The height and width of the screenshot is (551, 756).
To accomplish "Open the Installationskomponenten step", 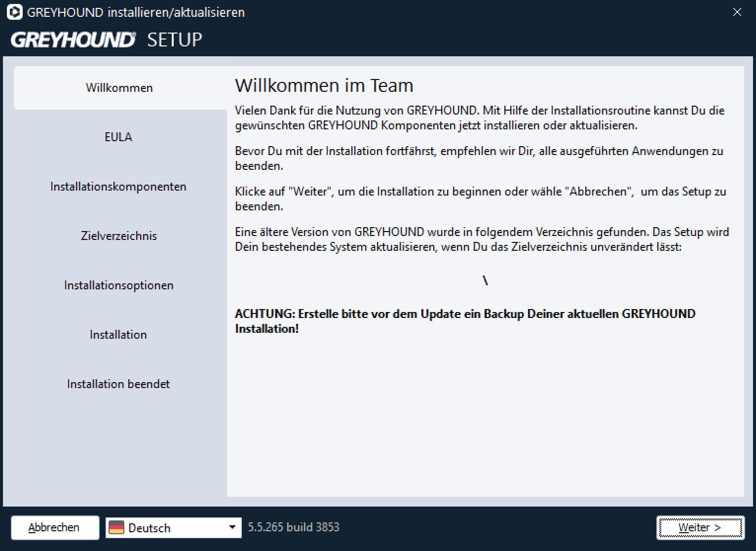I will click(118, 187).
